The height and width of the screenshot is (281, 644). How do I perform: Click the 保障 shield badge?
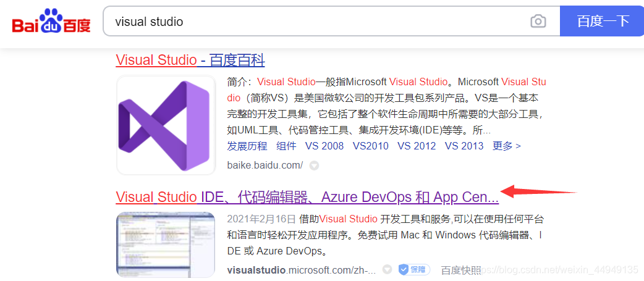(x=414, y=269)
